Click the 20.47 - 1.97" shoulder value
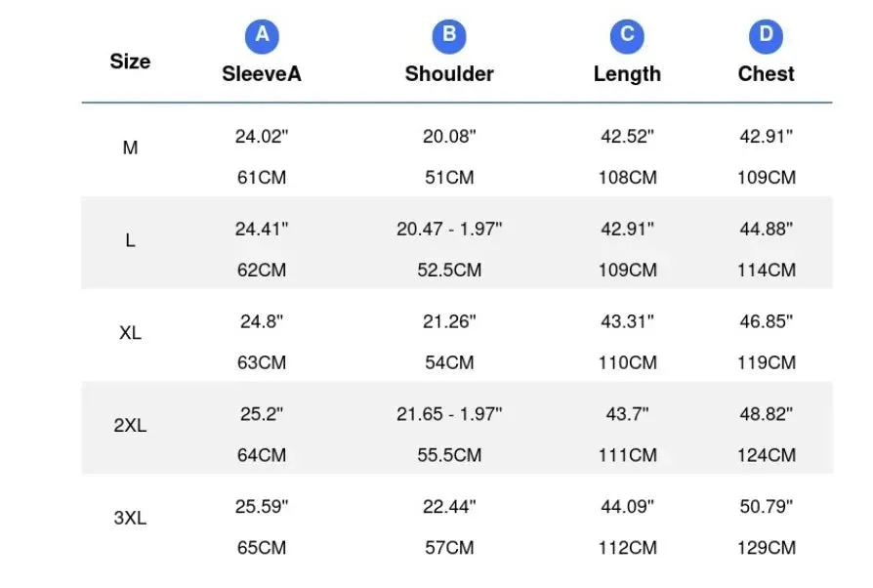Viewport: 873px width, 588px height. click(x=449, y=229)
